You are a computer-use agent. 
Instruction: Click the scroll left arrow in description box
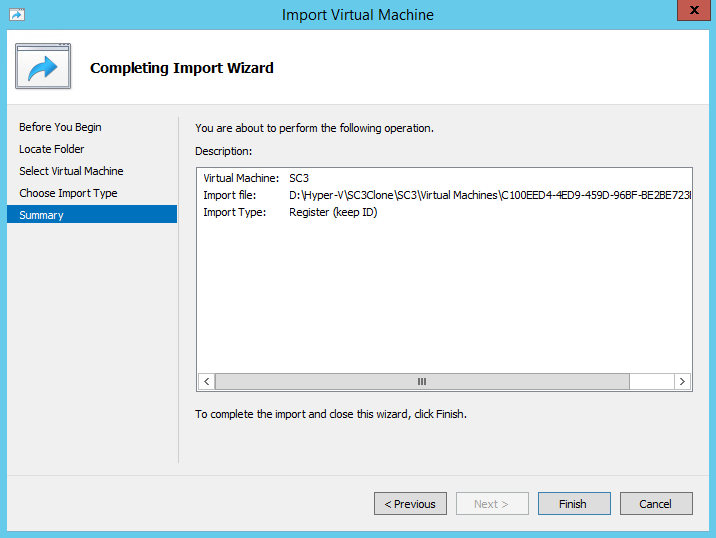click(x=206, y=381)
